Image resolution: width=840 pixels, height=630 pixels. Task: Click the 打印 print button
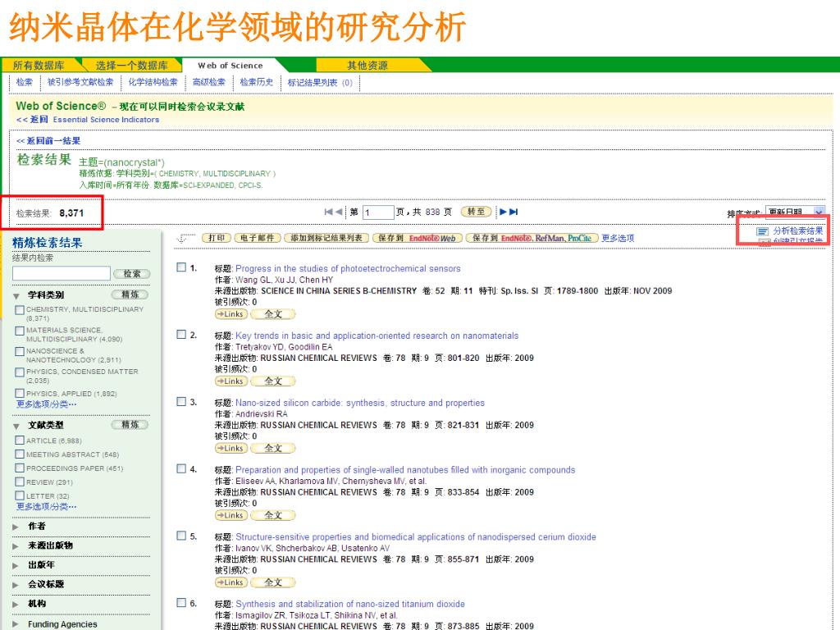[x=217, y=239]
